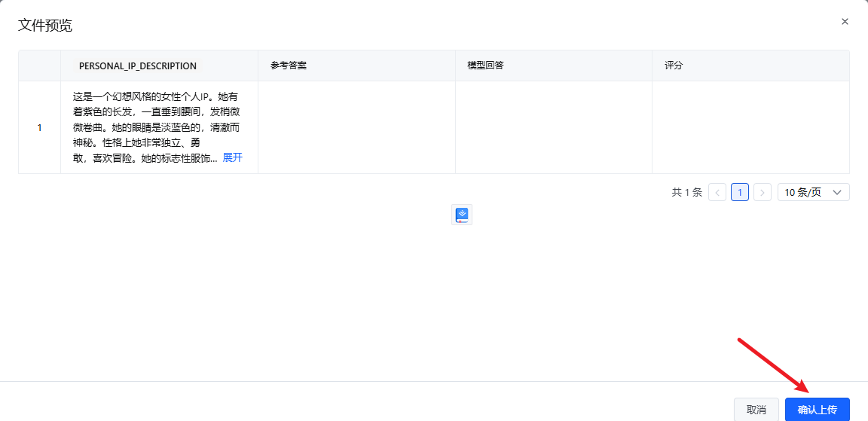Click the description text starting 这是一个幻想风格
The height and width of the screenshot is (421, 868).
coord(157,127)
